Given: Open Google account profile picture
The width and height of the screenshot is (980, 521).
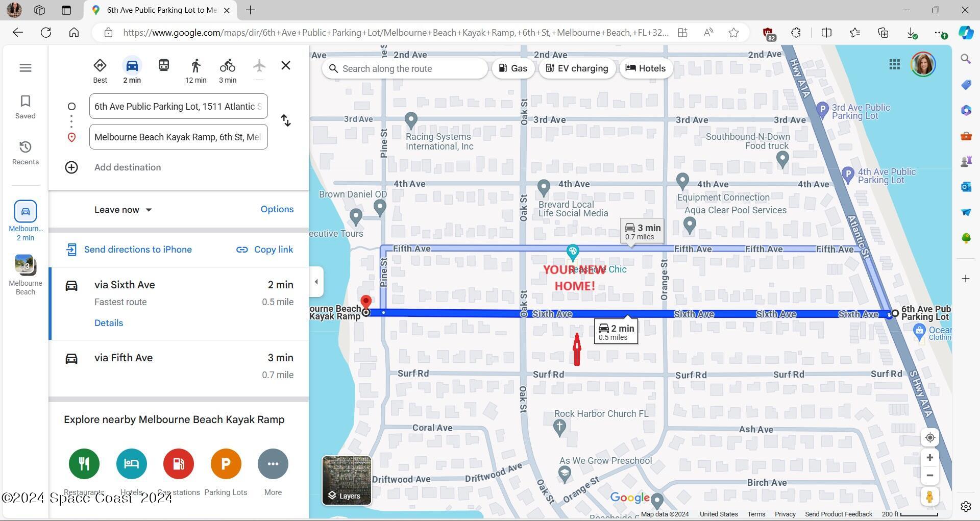Looking at the screenshot, I should (923, 64).
